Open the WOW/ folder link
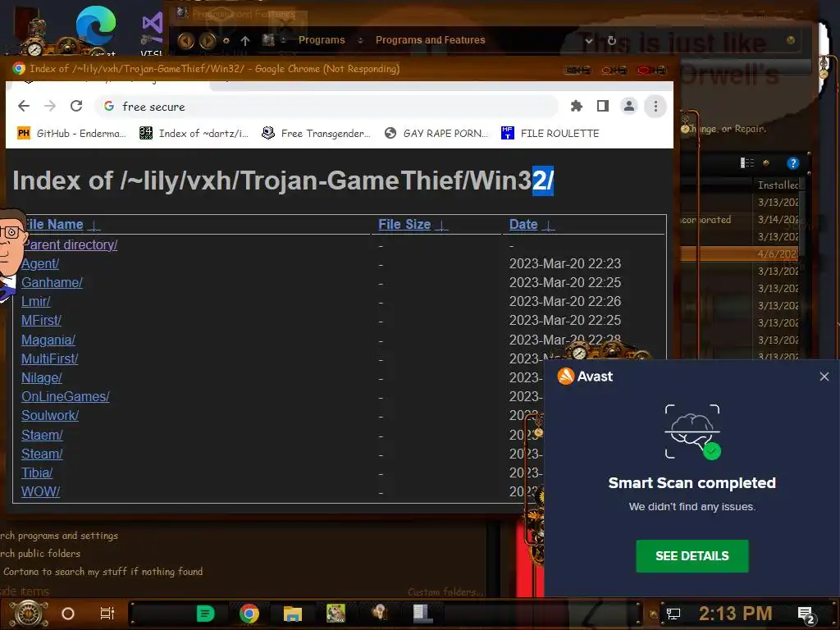Image resolution: width=840 pixels, height=630 pixels. [x=41, y=492]
